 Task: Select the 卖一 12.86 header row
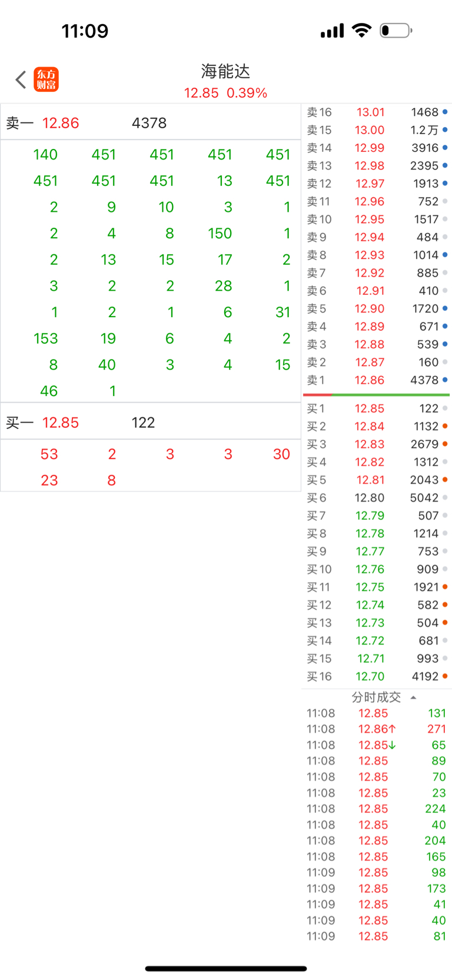click(x=151, y=123)
